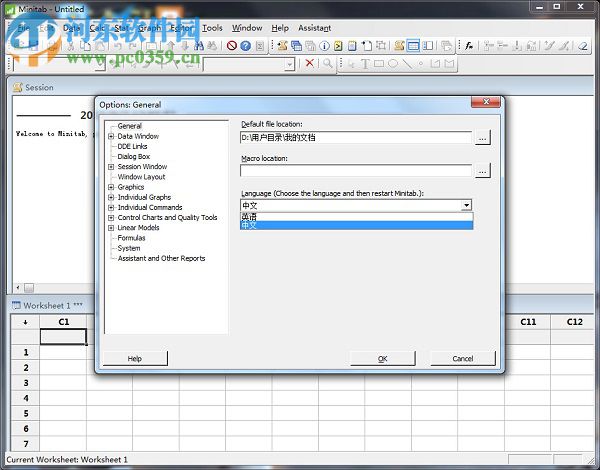The width and height of the screenshot is (600, 470).
Task: Click the Show Related Documents toolbar icon
Action: [367, 46]
